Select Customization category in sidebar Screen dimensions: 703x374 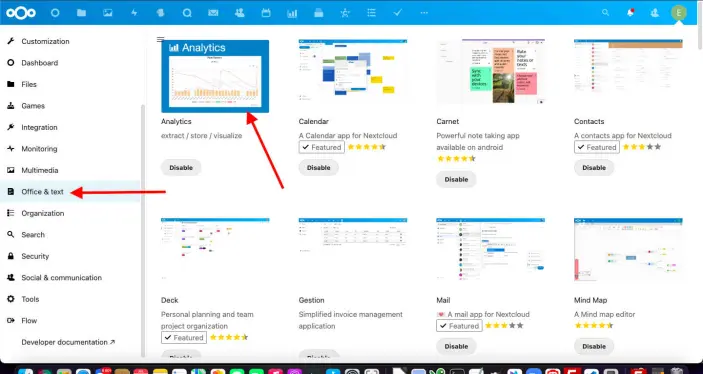70,41
